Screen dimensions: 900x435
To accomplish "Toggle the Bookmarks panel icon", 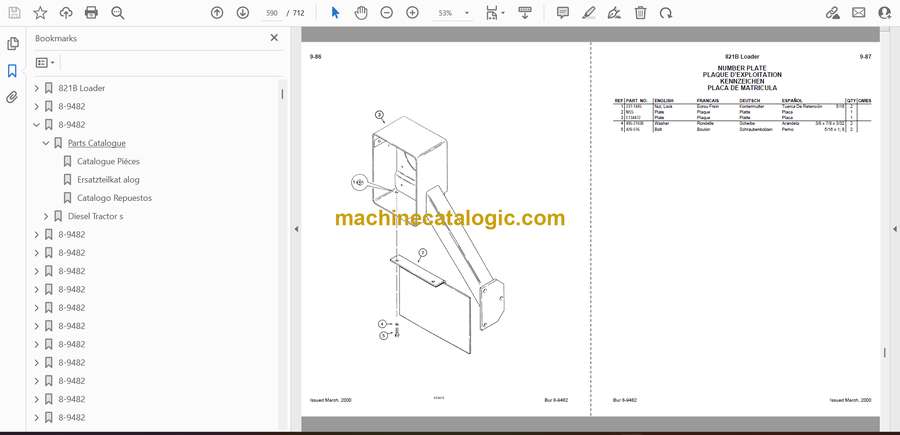I will pyautogui.click(x=12, y=71).
